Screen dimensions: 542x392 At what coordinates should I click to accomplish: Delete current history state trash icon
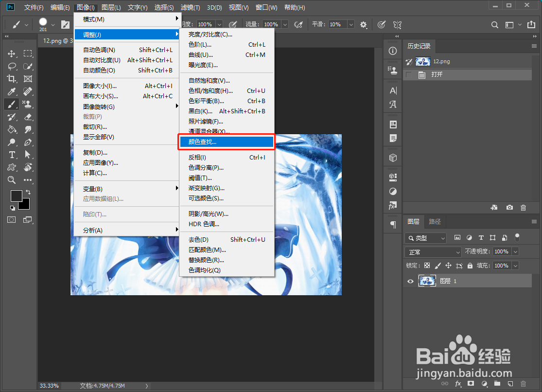pos(524,207)
